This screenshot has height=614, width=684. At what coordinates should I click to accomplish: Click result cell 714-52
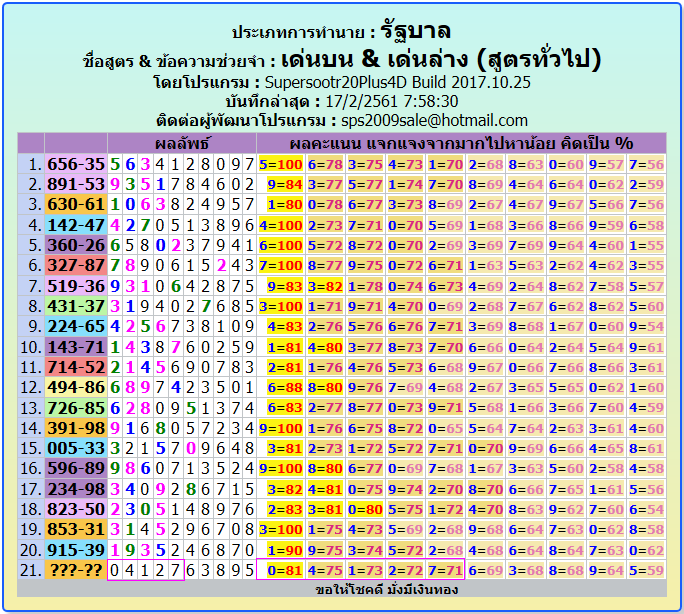click(x=76, y=367)
